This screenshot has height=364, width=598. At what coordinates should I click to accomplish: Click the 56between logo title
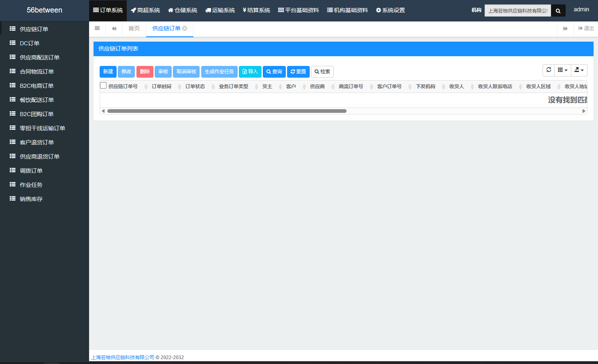pos(45,10)
